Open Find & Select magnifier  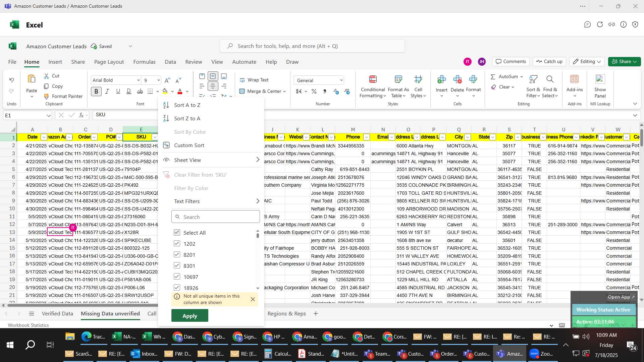550,79
